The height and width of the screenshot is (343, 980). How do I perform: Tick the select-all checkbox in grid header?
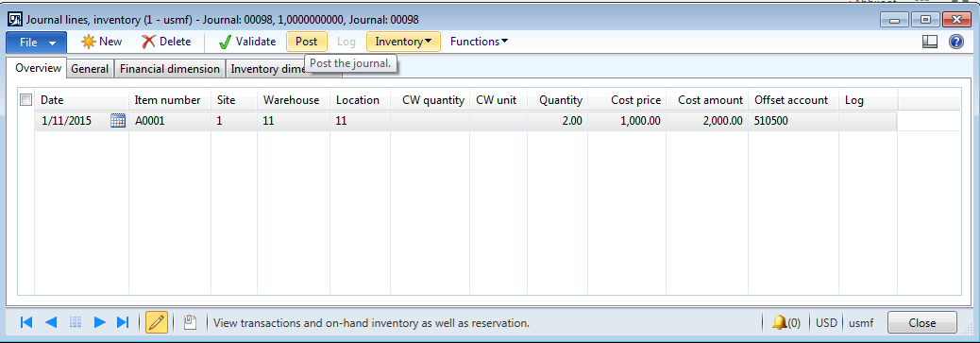26,99
